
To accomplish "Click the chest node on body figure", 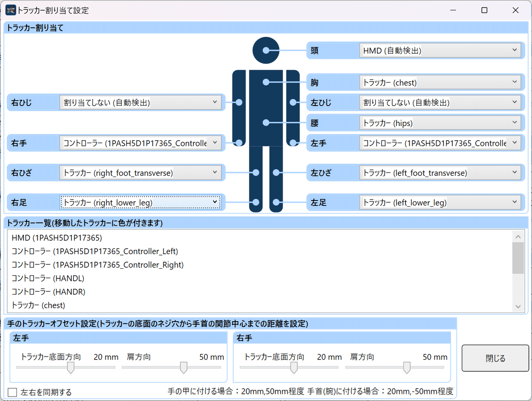I will tap(266, 82).
